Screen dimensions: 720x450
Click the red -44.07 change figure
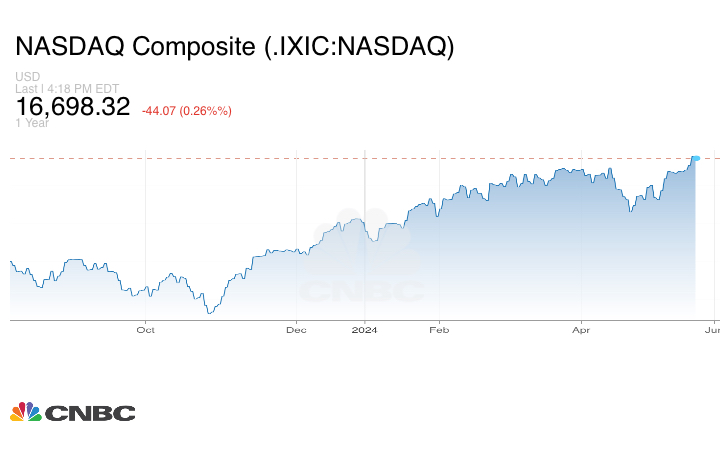click(162, 110)
